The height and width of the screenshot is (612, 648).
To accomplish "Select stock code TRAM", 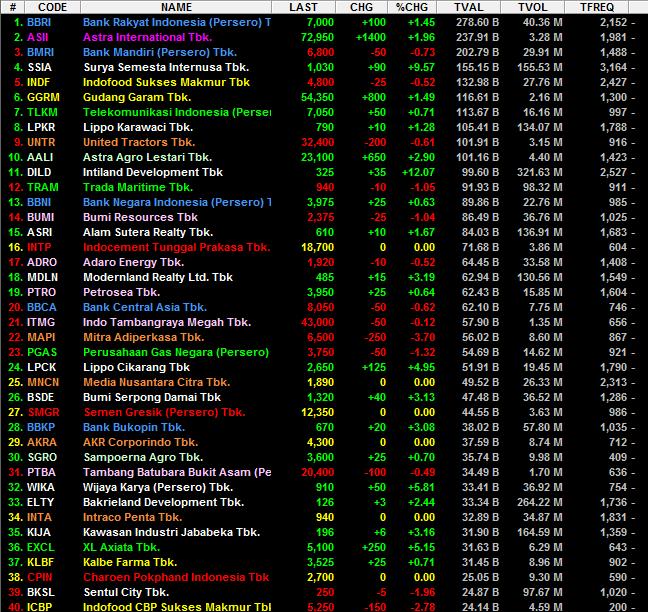I will coord(43,187).
